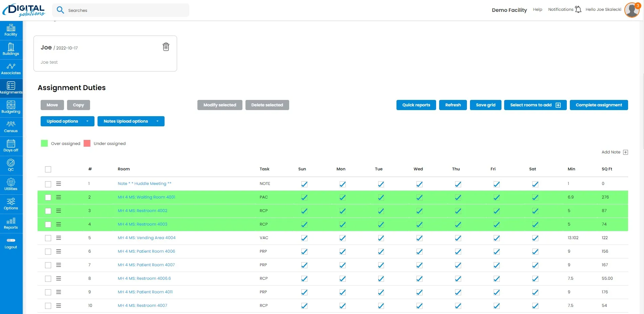This screenshot has height=314, width=644.
Task: Click the Notifications bell icon
Action: (x=578, y=9)
